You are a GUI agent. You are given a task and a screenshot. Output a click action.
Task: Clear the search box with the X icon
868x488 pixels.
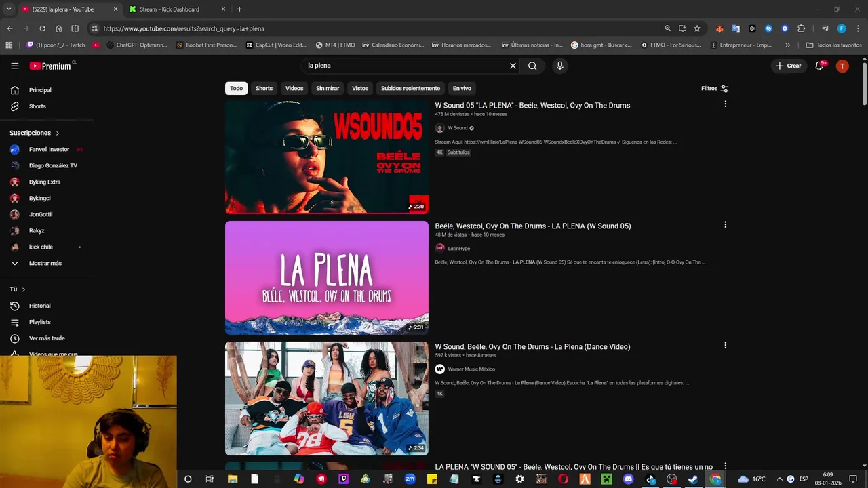[x=513, y=66]
